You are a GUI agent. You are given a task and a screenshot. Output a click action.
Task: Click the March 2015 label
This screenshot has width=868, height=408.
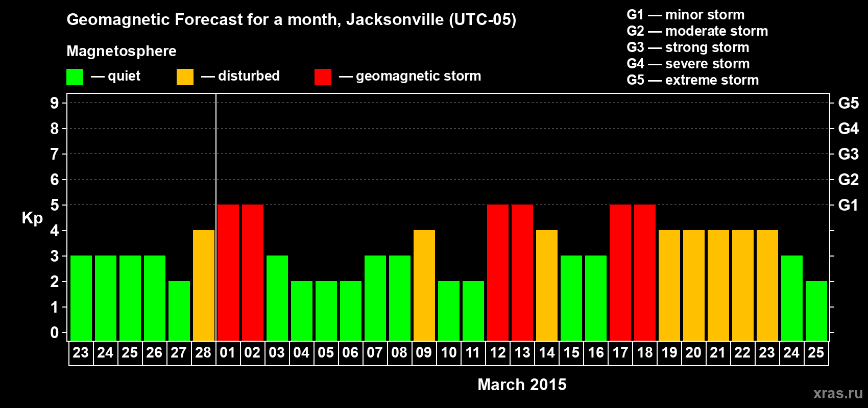[x=522, y=385]
